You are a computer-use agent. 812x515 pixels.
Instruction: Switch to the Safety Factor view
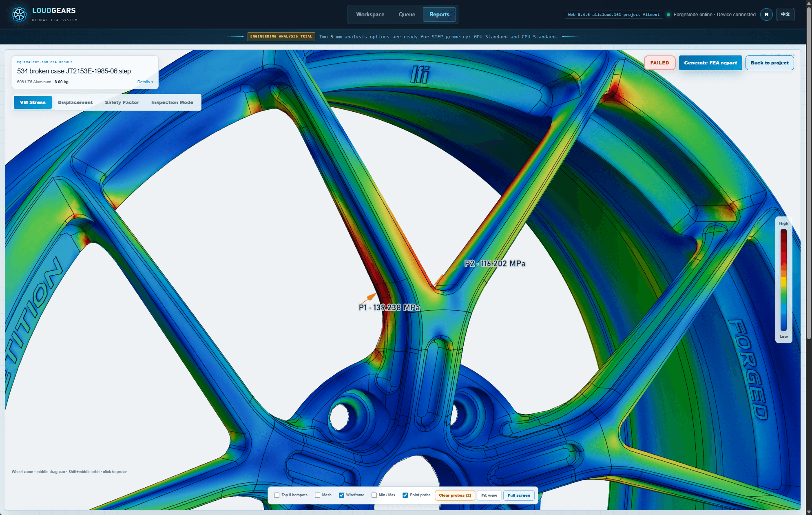point(122,102)
